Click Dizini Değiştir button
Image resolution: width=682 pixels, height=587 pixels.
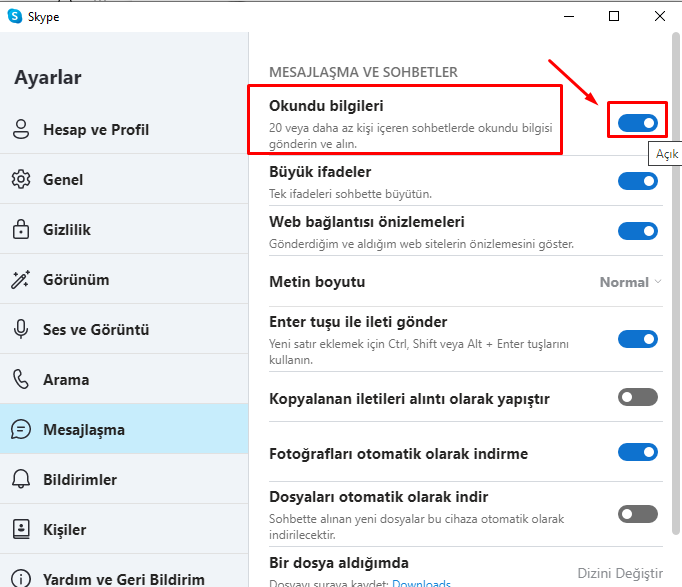pyautogui.click(x=620, y=573)
